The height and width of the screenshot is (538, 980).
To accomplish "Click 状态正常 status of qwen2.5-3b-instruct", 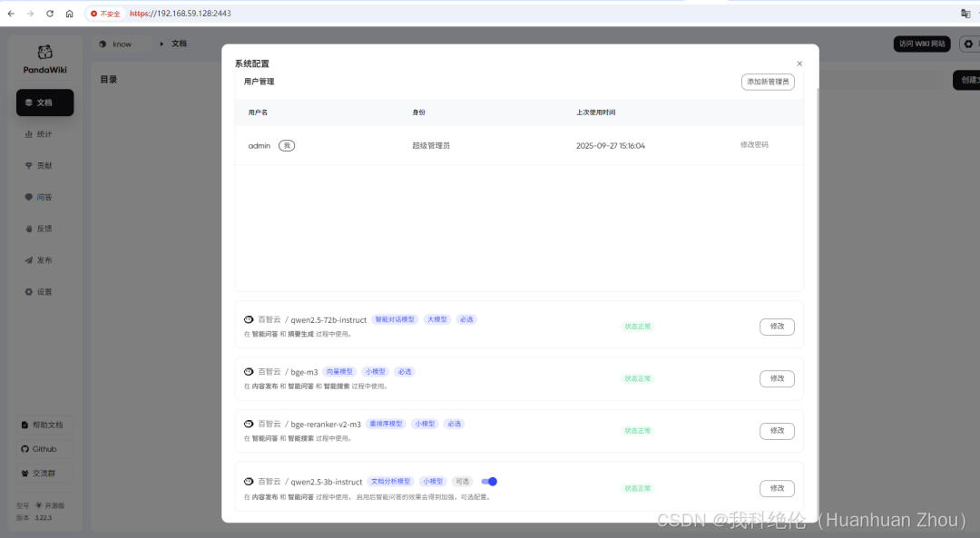I will pos(638,488).
